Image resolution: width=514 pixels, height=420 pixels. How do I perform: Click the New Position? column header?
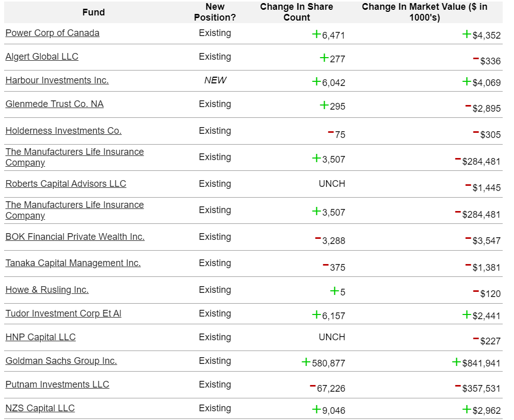[215, 12]
